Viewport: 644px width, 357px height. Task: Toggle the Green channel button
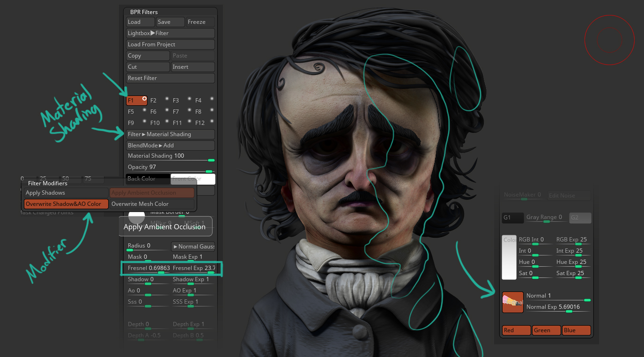(547, 330)
